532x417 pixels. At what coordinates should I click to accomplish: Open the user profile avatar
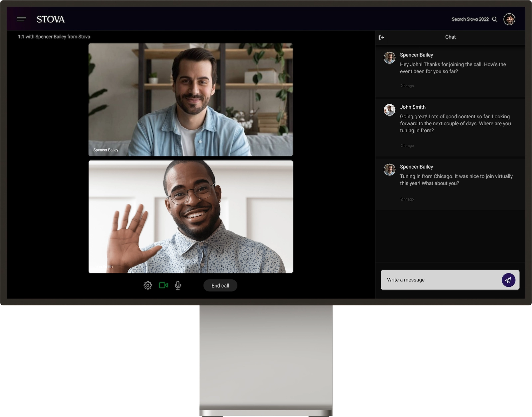click(x=509, y=19)
